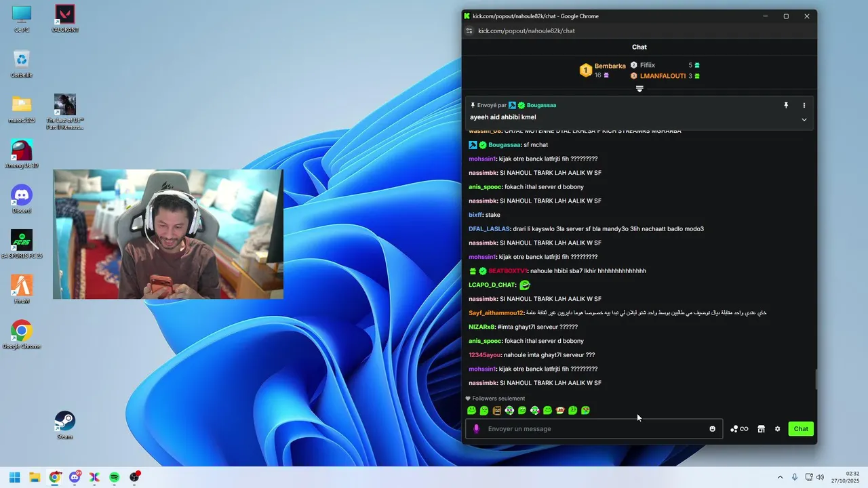This screenshot has height=488, width=868.
Task: Insert the last quick emote in the row
Action: click(586, 410)
